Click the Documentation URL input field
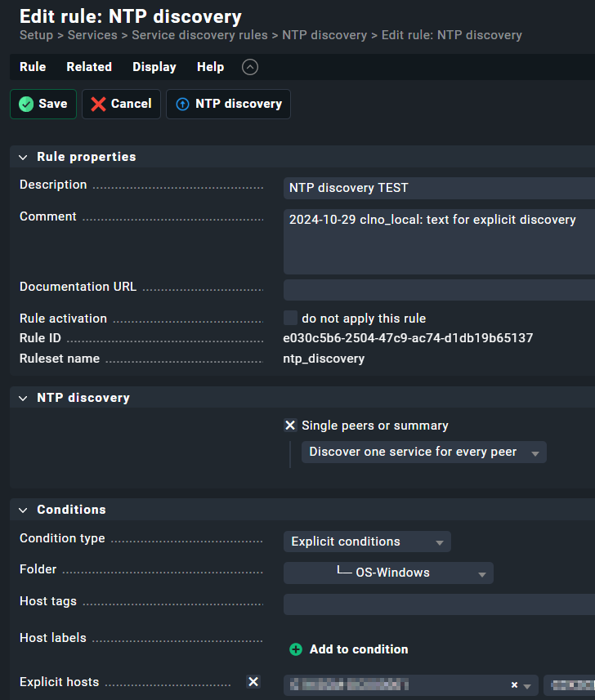This screenshot has width=595, height=700. [439, 289]
